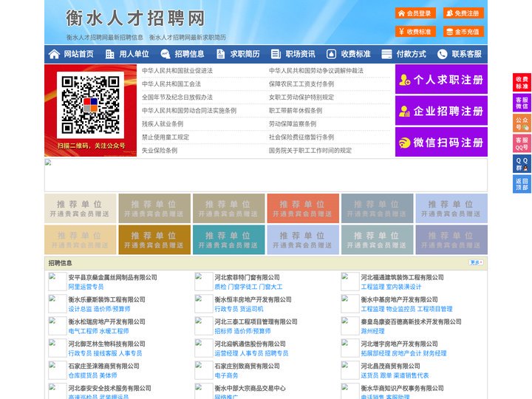
Task: Open 电子商务 job link
Action: [x=226, y=375]
